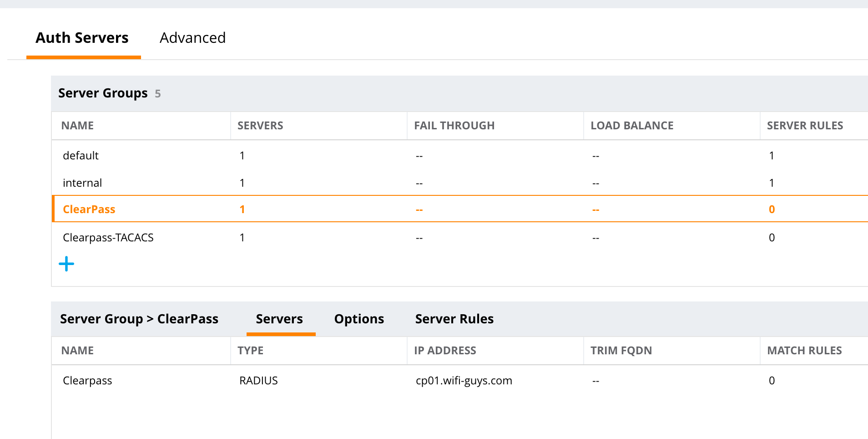Screen dimensions: 868x439
Task: Select the internal server group row
Action: [x=82, y=183]
